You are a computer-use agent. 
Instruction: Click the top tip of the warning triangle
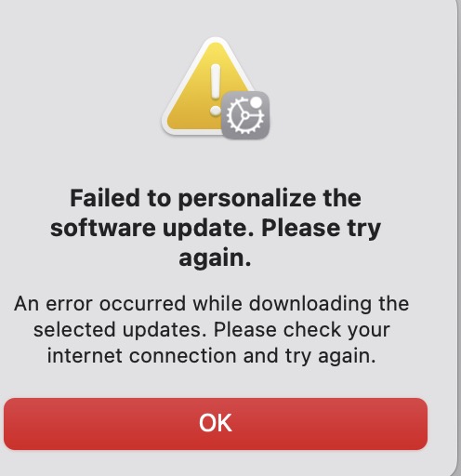(x=216, y=42)
